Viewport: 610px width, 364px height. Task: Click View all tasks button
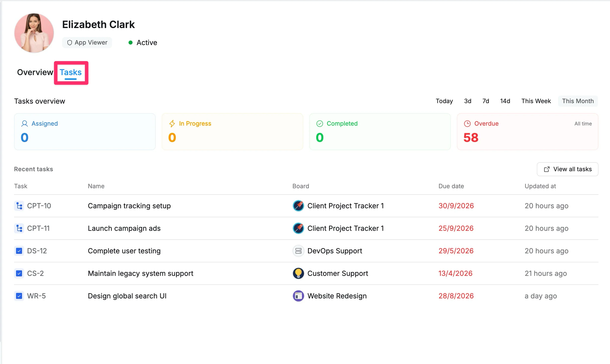567,169
